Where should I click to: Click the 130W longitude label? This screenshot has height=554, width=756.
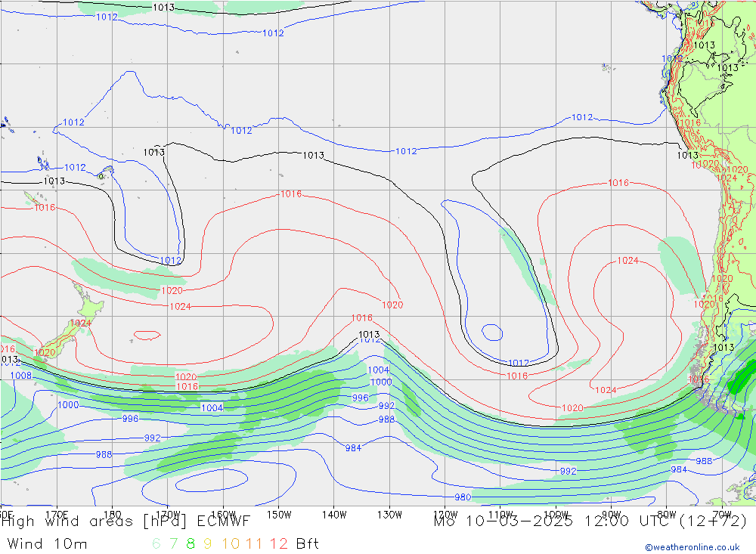pyautogui.click(x=389, y=515)
